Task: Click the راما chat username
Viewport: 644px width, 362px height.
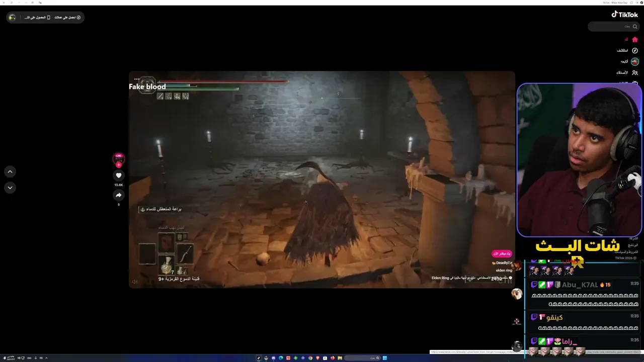Action: click(x=570, y=341)
